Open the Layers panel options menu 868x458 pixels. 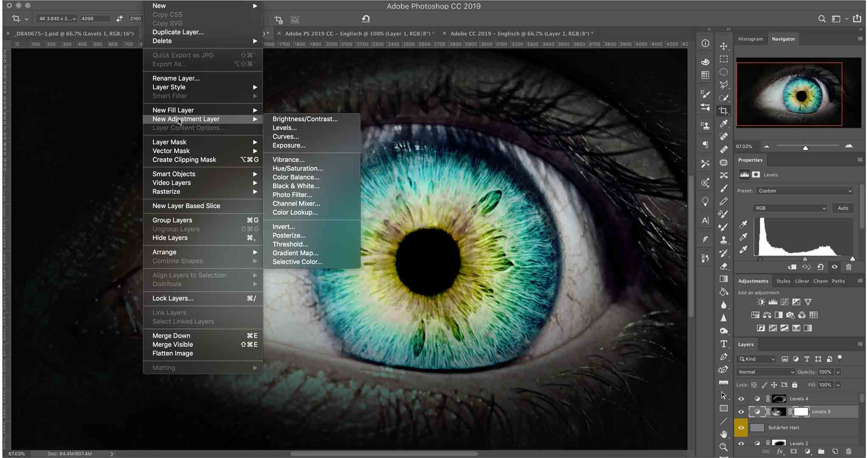(x=860, y=344)
